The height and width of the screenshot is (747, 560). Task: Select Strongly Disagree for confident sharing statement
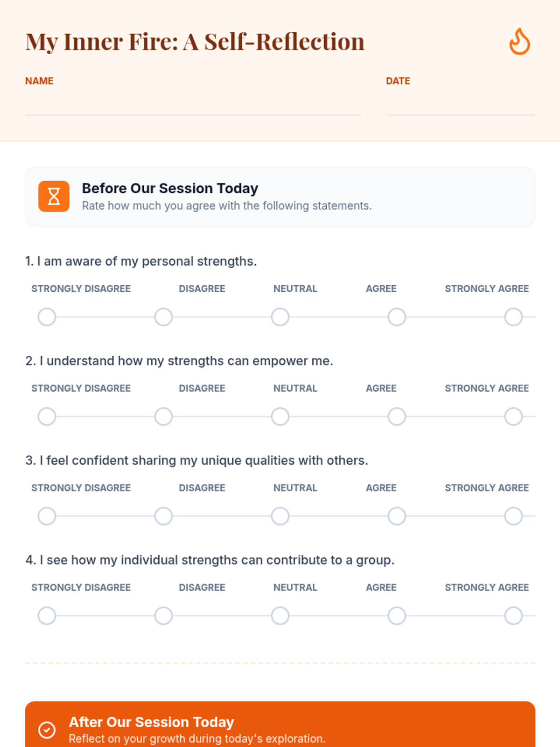[47, 516]
